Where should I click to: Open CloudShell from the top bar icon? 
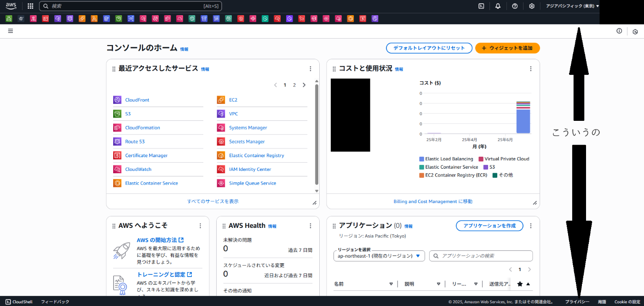click(481, 6)
